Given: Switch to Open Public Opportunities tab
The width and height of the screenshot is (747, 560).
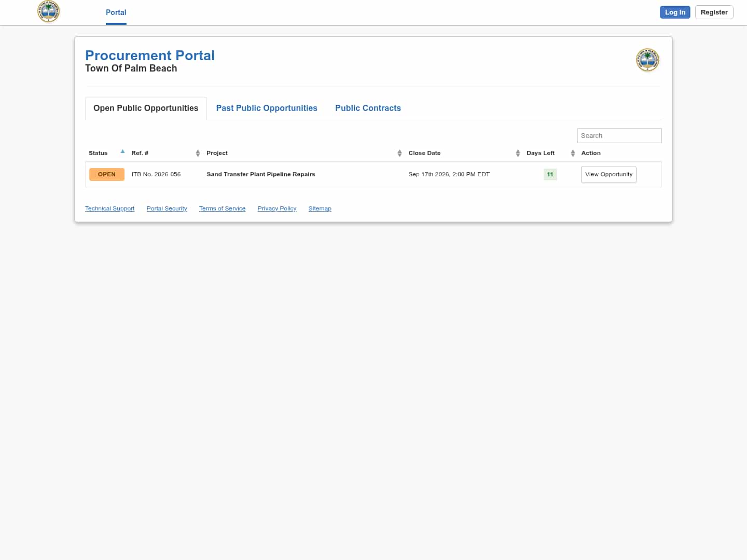Looking at the screenshot, I should pyautogui.click(x=146, y=108).
